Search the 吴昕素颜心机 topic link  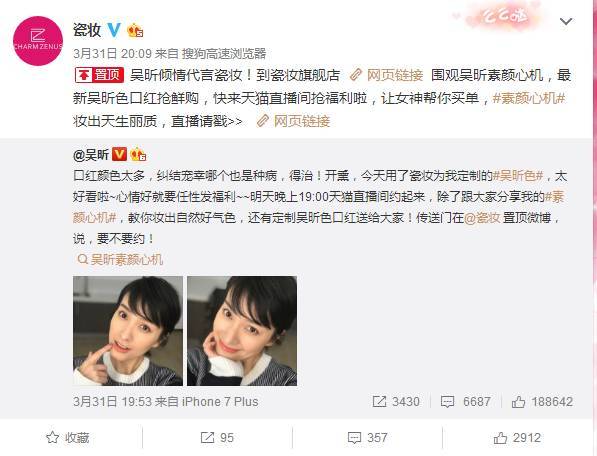click(120, 260)
